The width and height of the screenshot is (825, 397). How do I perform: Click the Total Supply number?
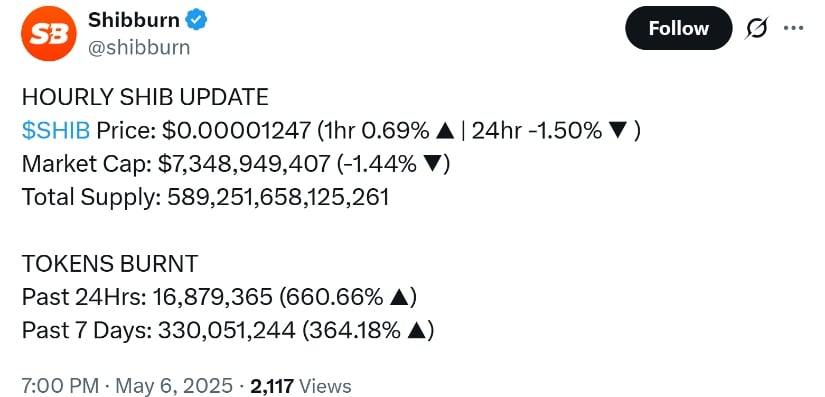pos(278,197)
